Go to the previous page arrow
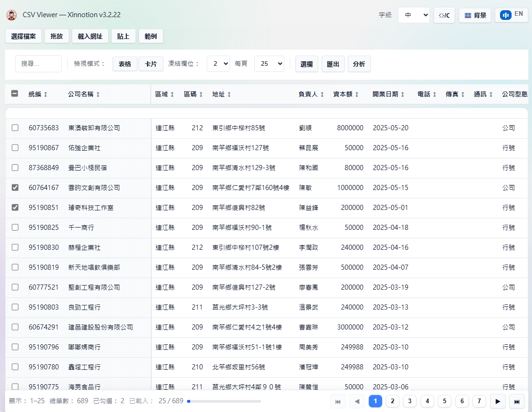The height and width of the screenshot is (412, 532). (x=357, y=401)
